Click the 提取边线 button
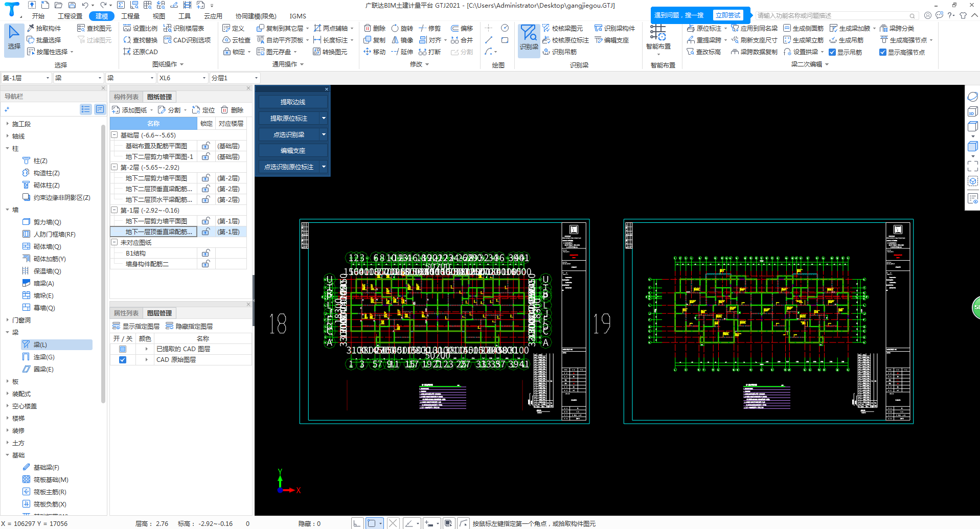Viewport: 980px width, 529px height. coord(292,102)
